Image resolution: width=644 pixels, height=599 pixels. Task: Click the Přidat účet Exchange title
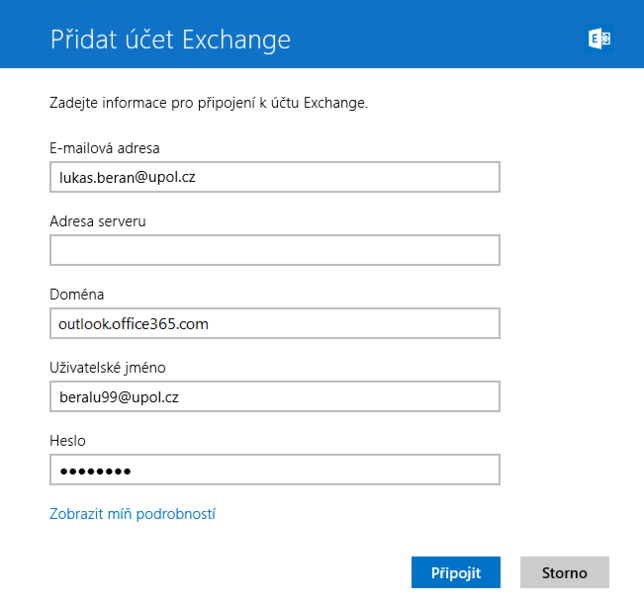(x=170, y=40)
